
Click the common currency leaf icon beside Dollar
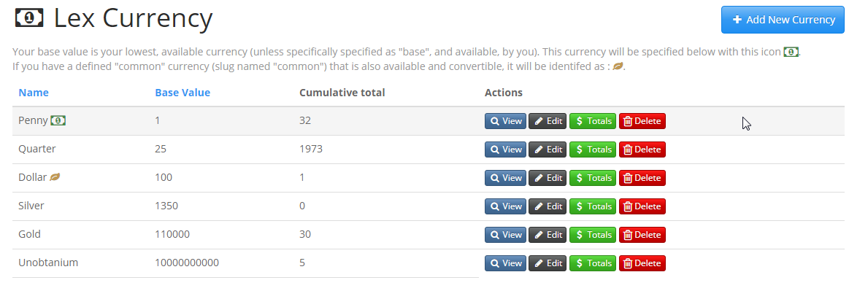click(x=55, y=177)
